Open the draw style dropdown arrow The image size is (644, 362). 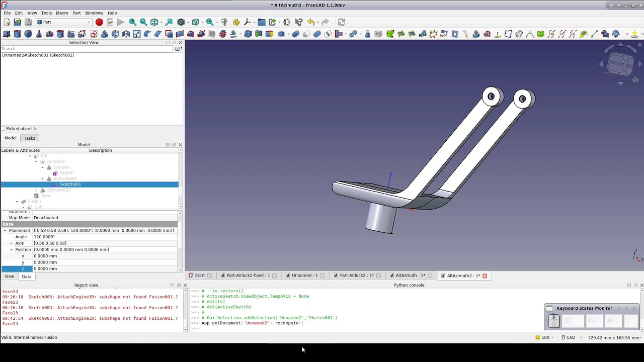188,22
